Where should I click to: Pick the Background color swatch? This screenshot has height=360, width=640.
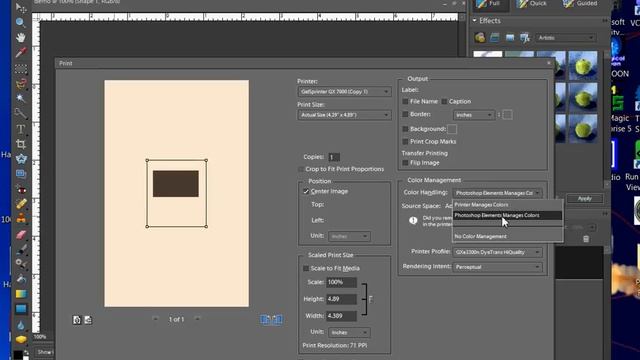click(452, 129)
